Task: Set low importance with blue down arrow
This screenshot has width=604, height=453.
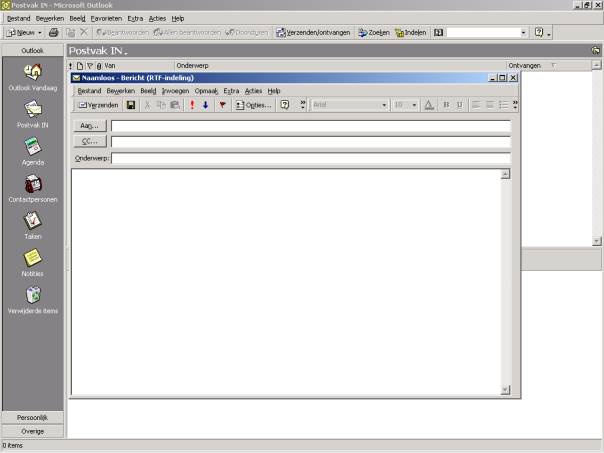Action: [206, 105]
